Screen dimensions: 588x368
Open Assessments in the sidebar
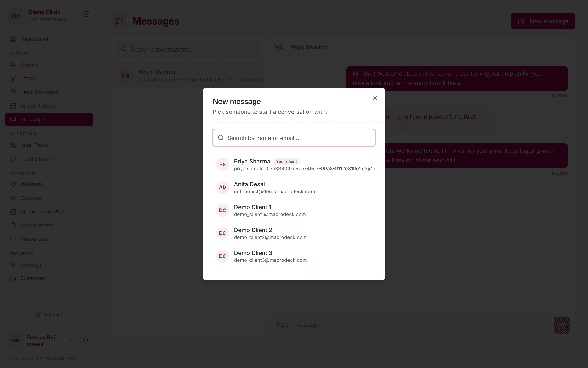pos(49,225)
